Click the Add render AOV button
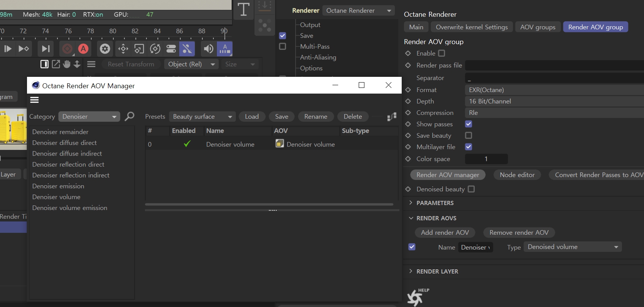 click(445, 232)
